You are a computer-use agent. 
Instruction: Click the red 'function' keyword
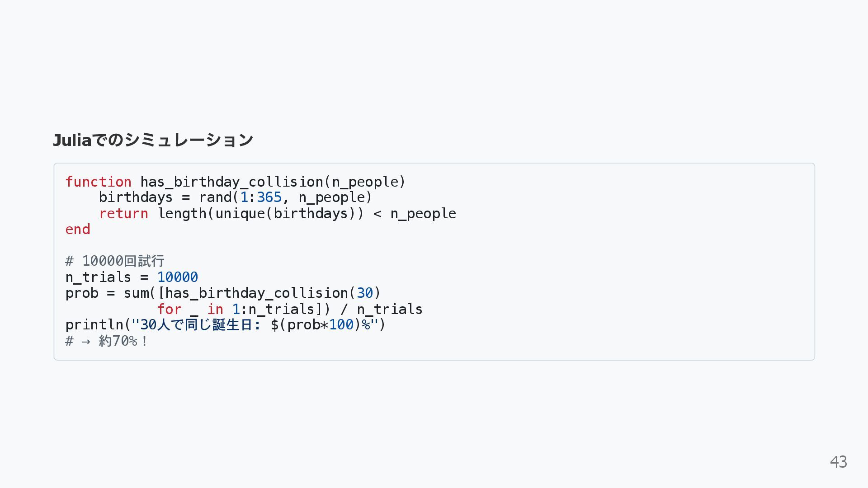(x=99, y=182)
